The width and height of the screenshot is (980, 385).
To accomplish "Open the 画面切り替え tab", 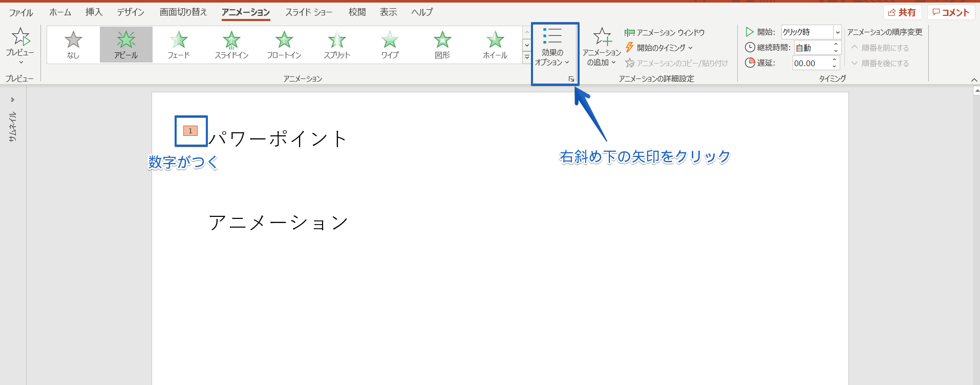I will [183, 12].
